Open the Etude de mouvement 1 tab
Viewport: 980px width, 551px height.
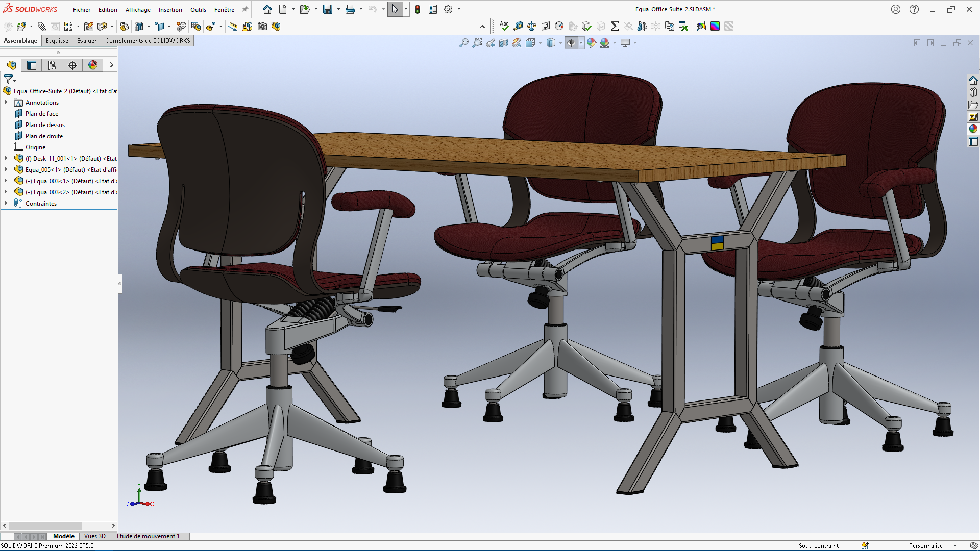click(x=148, y=536)
